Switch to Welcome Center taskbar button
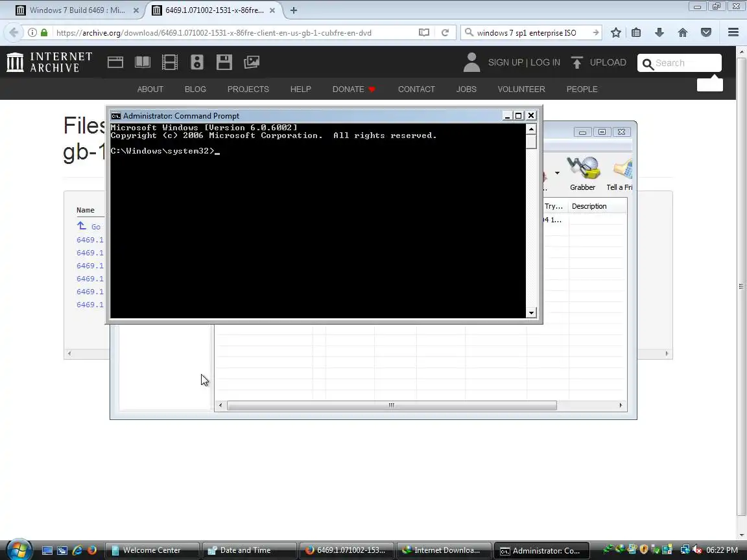747x560 pixels. 152,550
